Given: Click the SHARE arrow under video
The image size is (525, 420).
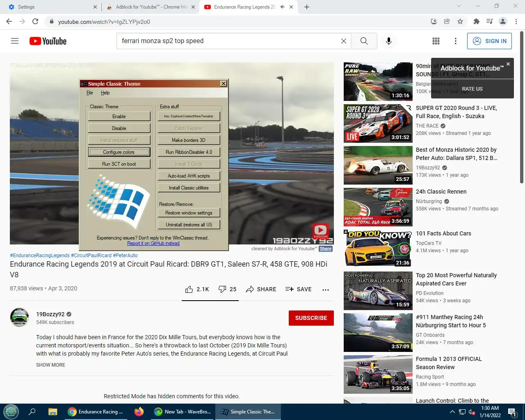Looking at the screenshot, I should pos(261,289).
